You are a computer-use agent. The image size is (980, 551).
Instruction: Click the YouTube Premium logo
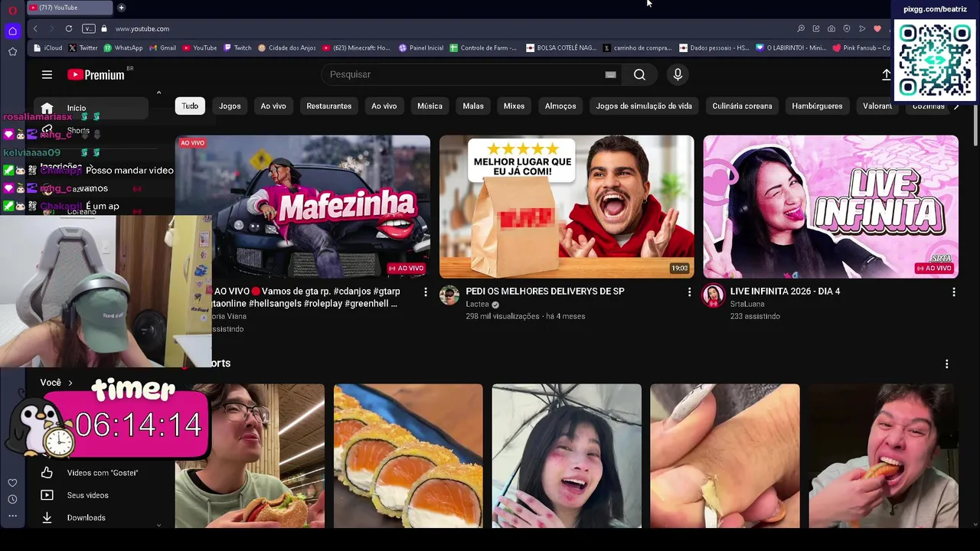(x=96, y=74)
